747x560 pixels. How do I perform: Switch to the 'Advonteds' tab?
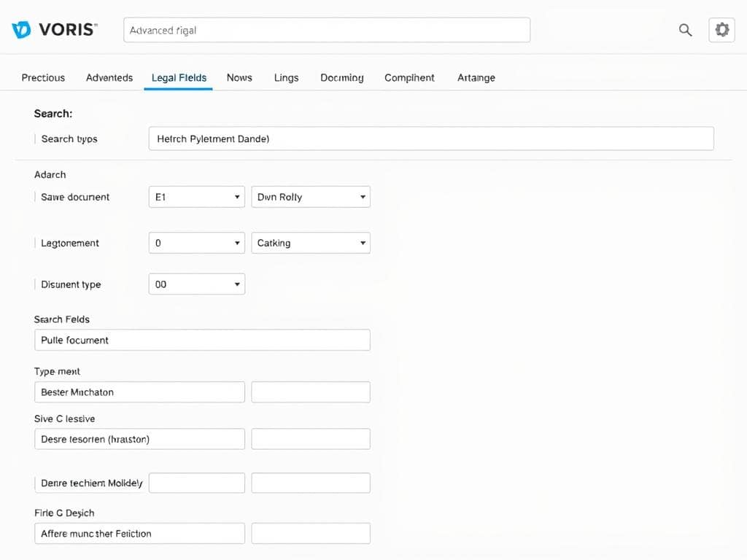click(x=109, y=77)
